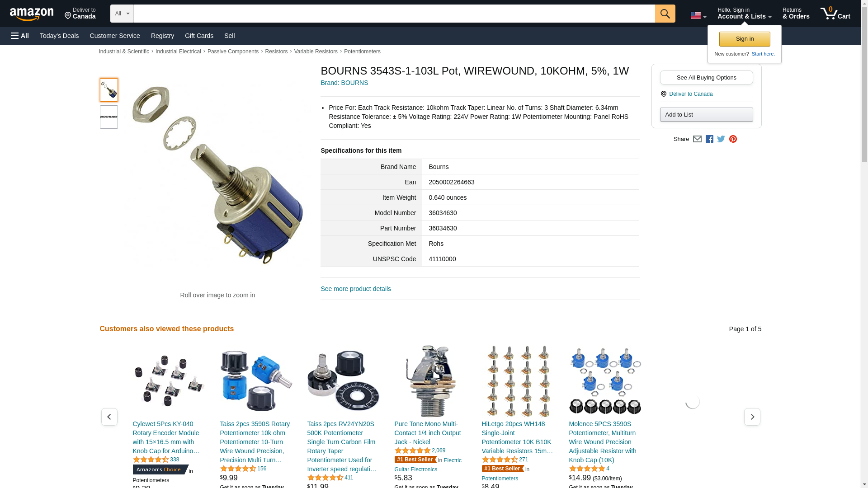
Task: Open Gift Cards in navigation bar
Action: (199, 36)
